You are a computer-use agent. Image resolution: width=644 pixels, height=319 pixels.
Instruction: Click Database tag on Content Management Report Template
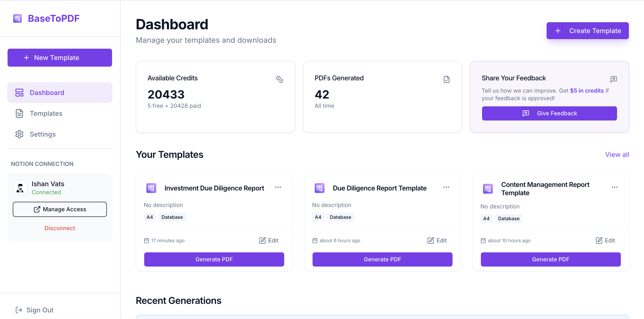pos(509,219)
